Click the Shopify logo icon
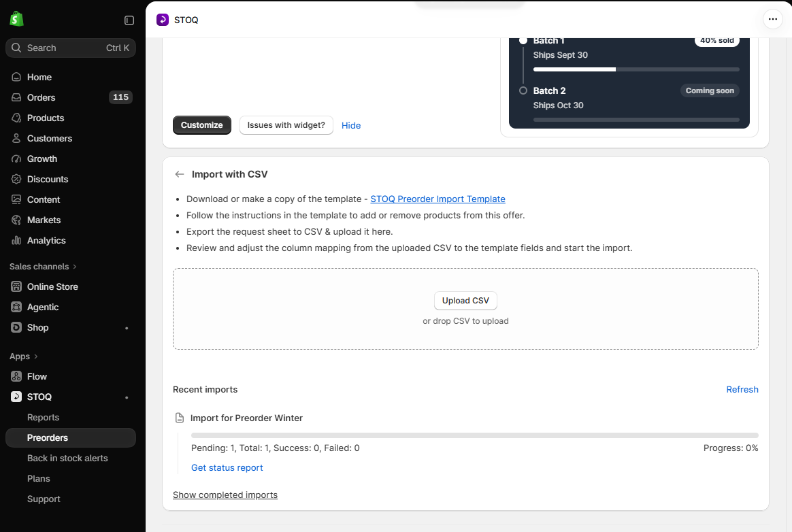The height and width of the screenshot is (532, 792). tap(16, 19)
